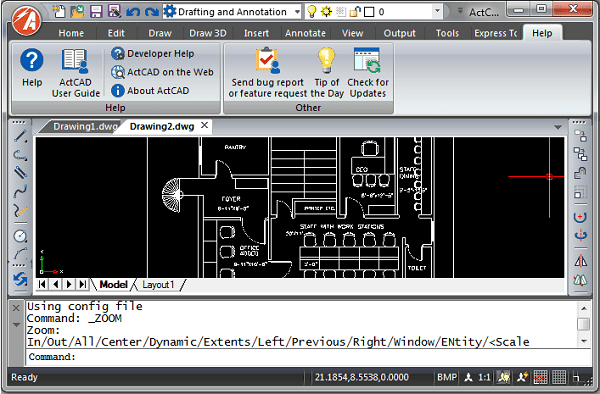Image resolution: width=600 pixels, height=394 pixels.
Task: Click the Undo arrow in quick access bar
Action: 132,12
